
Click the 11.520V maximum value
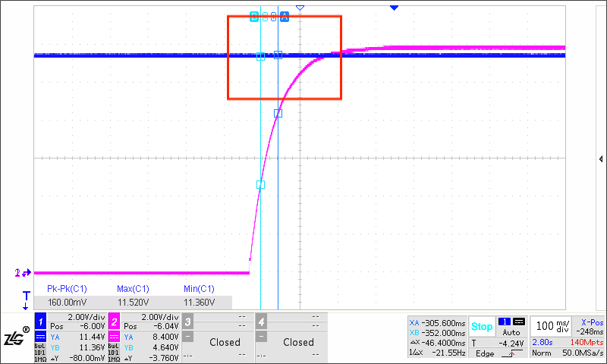tap(134, 303)
